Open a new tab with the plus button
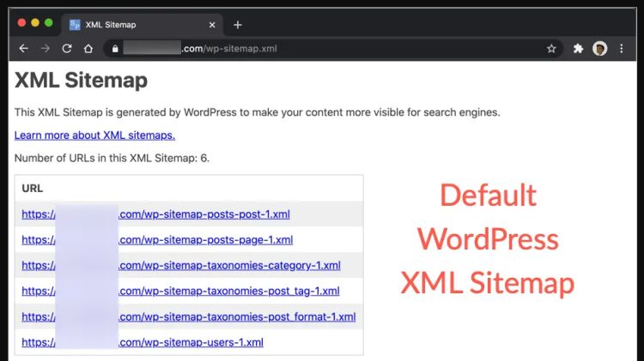The image size is (644, 361). (x=237, y=25)
